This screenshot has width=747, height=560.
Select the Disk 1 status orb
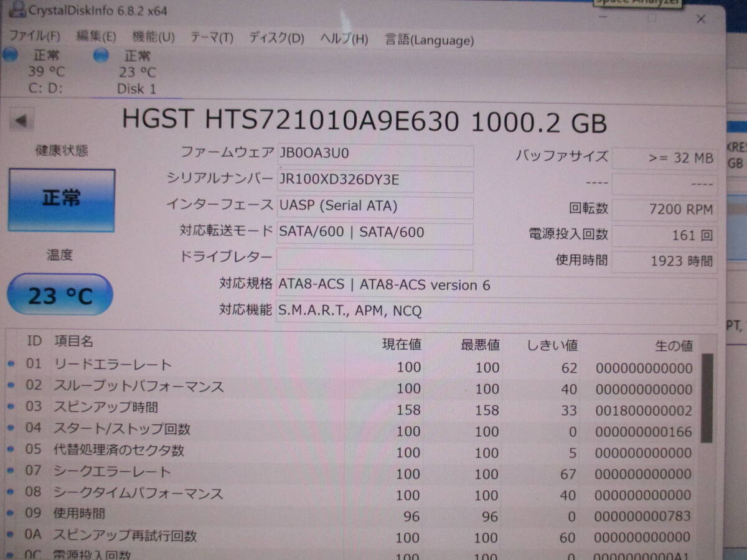tap(101, 55)
